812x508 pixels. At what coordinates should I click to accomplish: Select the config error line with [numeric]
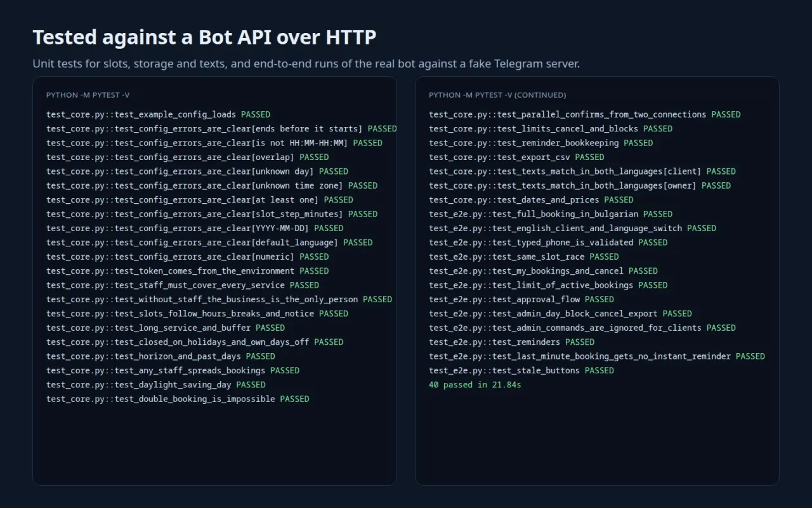coord(188,257)
